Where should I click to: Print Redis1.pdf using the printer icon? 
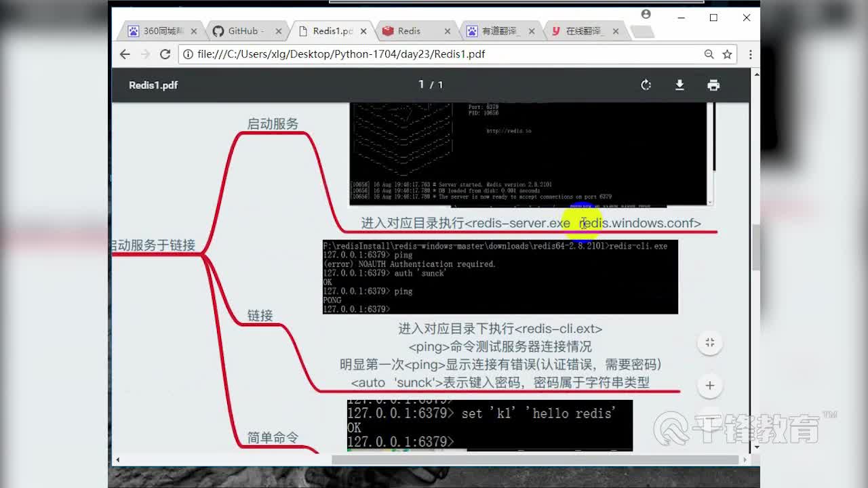coord(713,85)
